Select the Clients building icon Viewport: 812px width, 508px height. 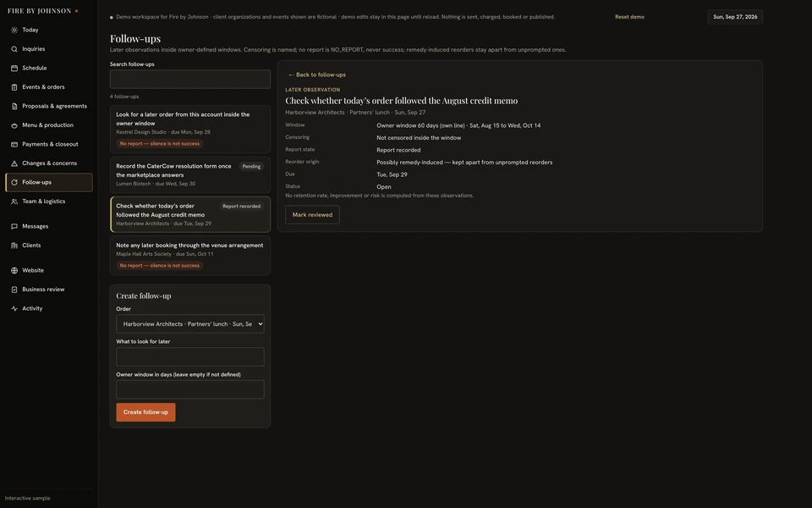(x=14, y=246)
